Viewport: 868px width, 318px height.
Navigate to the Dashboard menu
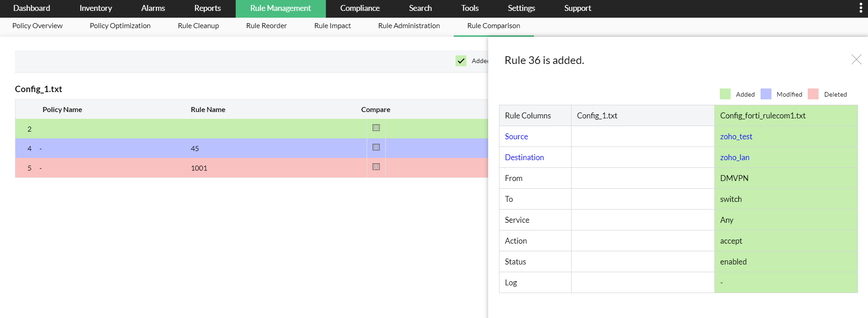tap(32, 8)
